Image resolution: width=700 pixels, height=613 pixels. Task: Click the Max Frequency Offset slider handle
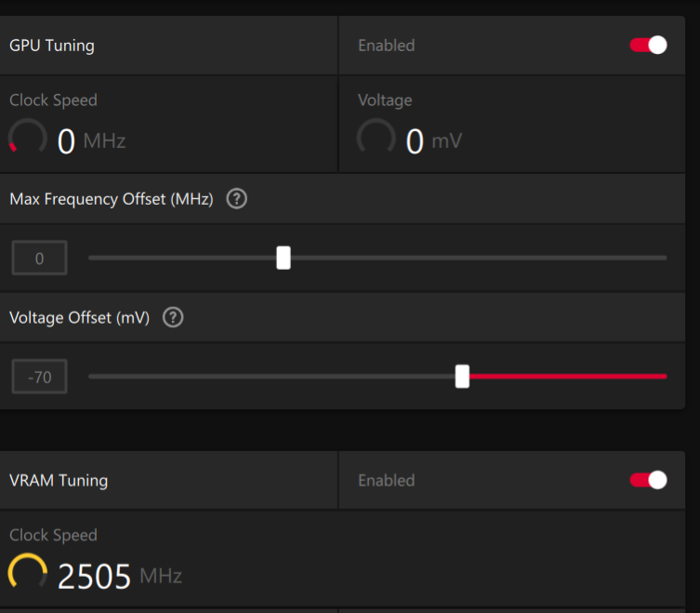284,258
